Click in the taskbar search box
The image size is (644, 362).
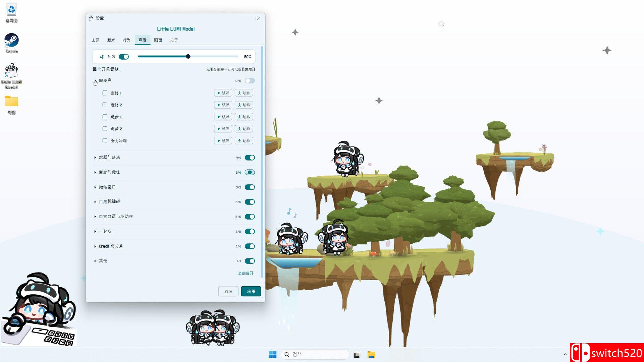coord(315,354)
